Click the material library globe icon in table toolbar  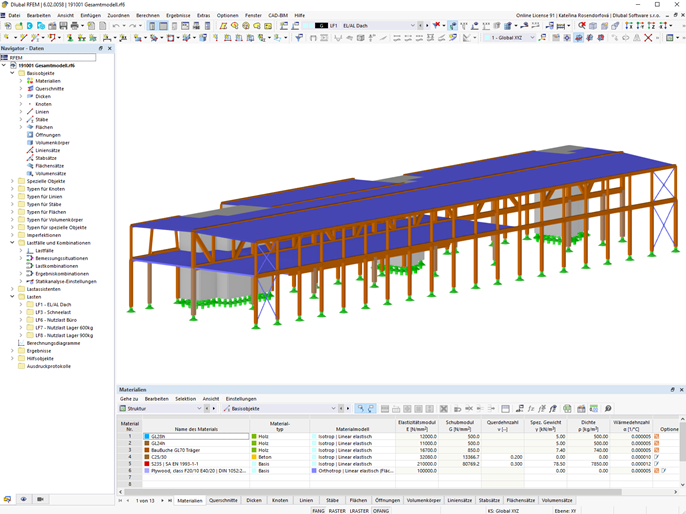coord(567,409)
